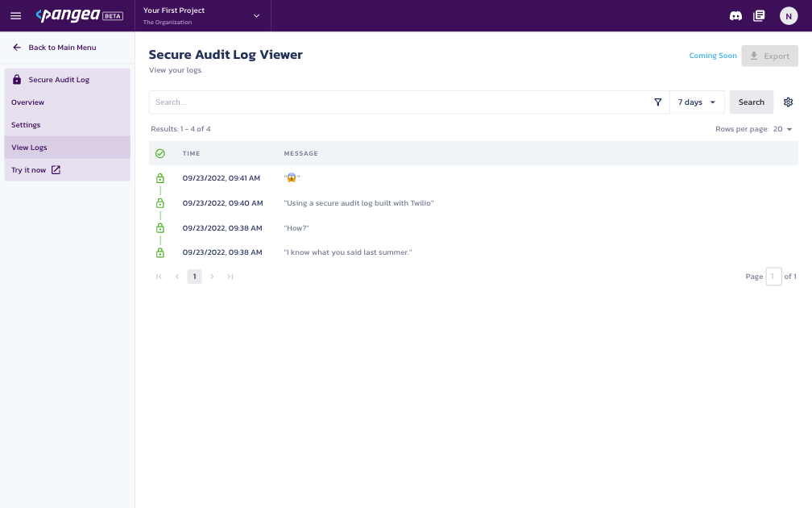The height and width of the screenshot is (508, 812).
Task: Open the hamburger navigation menu
Action: pos(15,15)
